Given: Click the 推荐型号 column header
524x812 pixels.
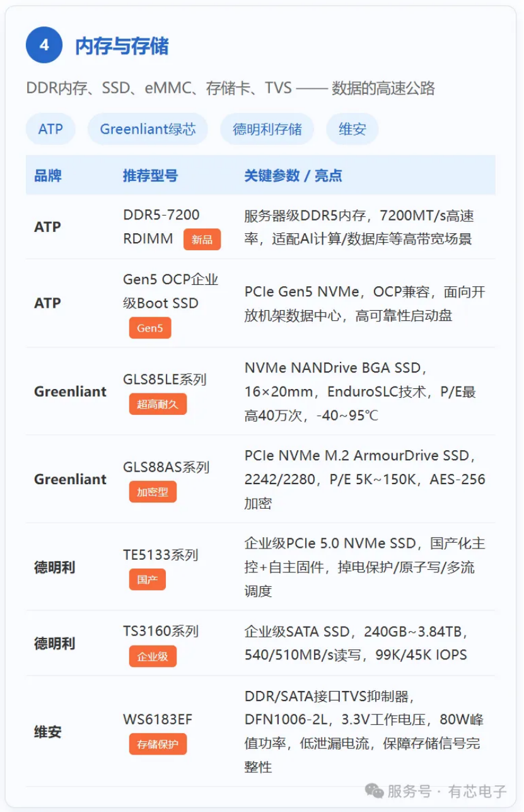Looking at the screenshot, I should pyautogui.click(x=150, y=175).
